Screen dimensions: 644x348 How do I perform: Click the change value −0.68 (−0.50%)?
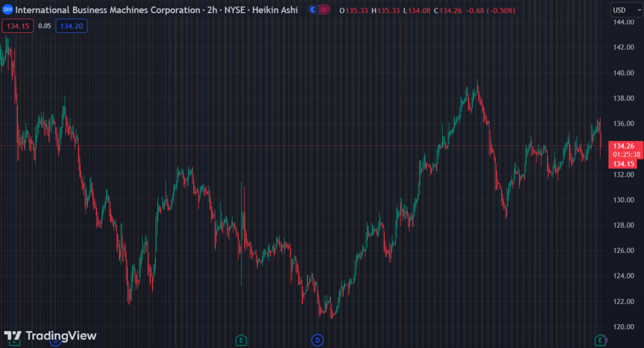[x=491, y=10]
